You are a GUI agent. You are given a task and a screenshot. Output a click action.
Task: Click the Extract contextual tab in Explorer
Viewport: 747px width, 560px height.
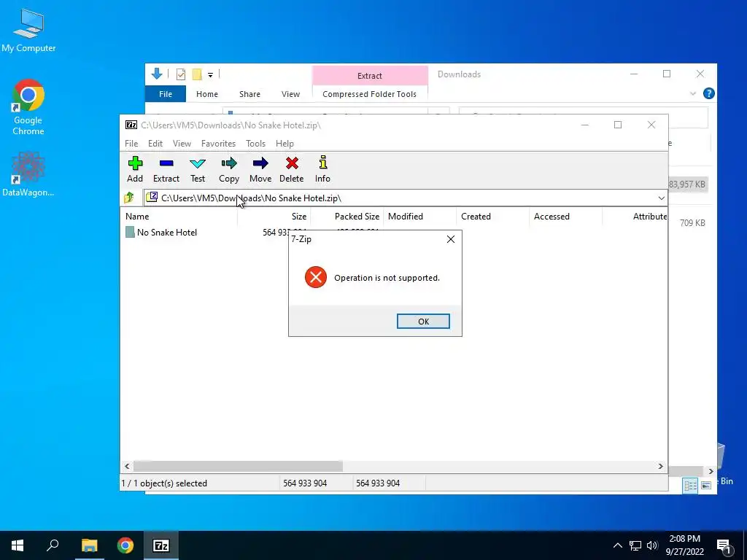pos(370,76)
